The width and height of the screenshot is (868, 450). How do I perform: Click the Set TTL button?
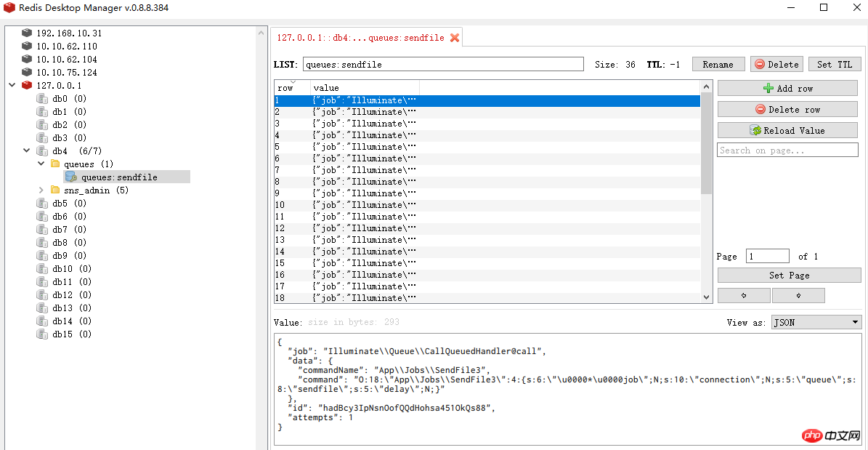[835, 64]
